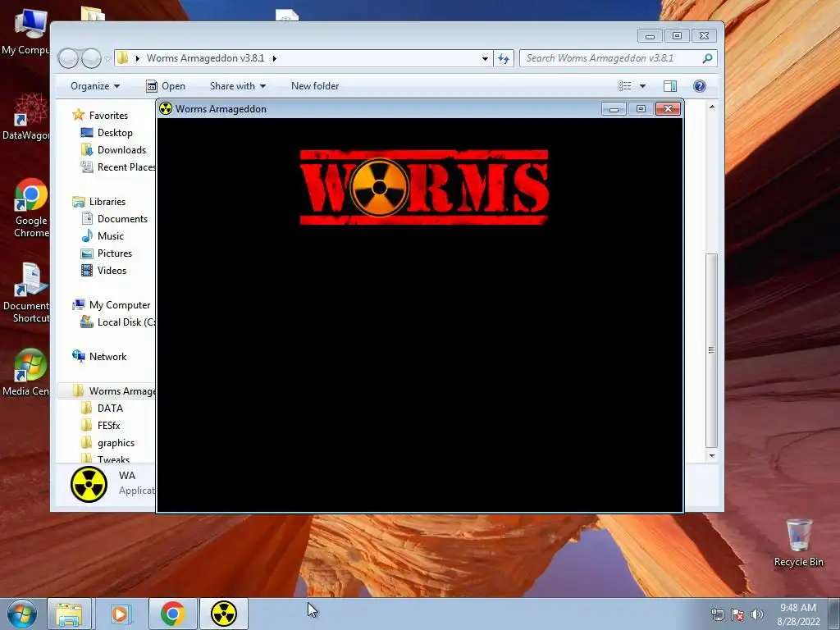
Task: Open the Windows Start button
Action: (22, 614)
